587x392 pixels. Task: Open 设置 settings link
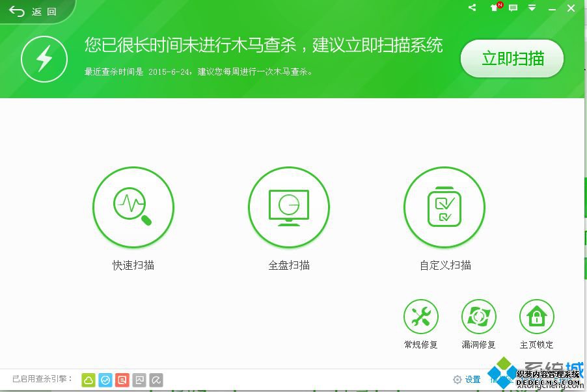[x=467, y=380]
